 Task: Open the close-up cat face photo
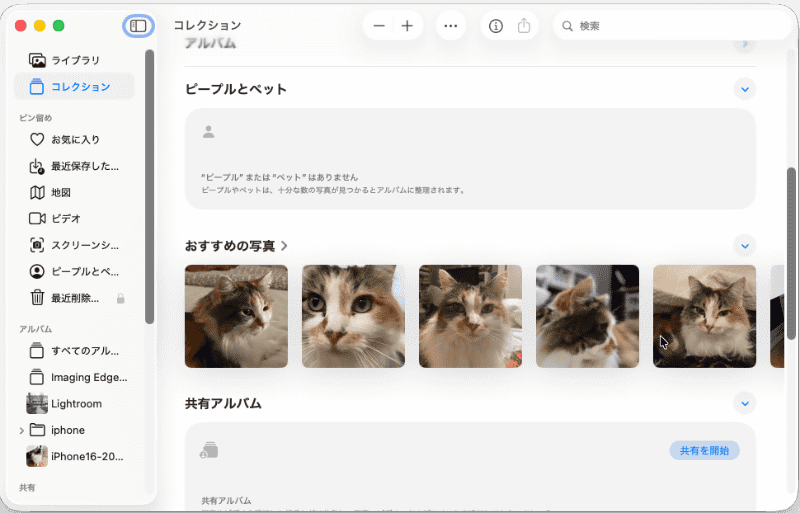(x=353, y=316)
